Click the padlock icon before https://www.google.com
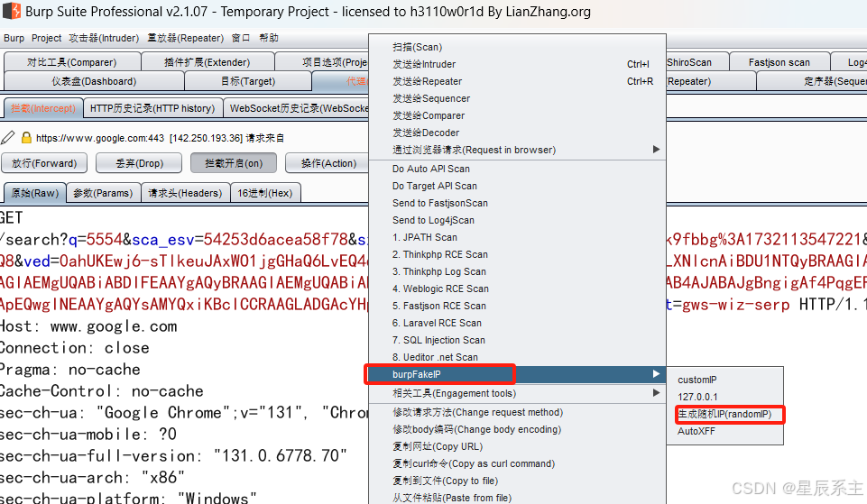 click(26, 138)
